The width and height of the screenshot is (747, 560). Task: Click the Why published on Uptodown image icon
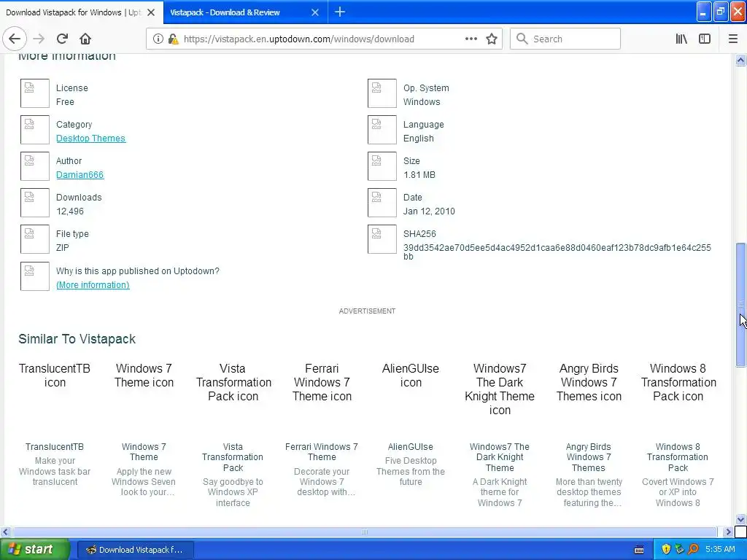(35, 276)
